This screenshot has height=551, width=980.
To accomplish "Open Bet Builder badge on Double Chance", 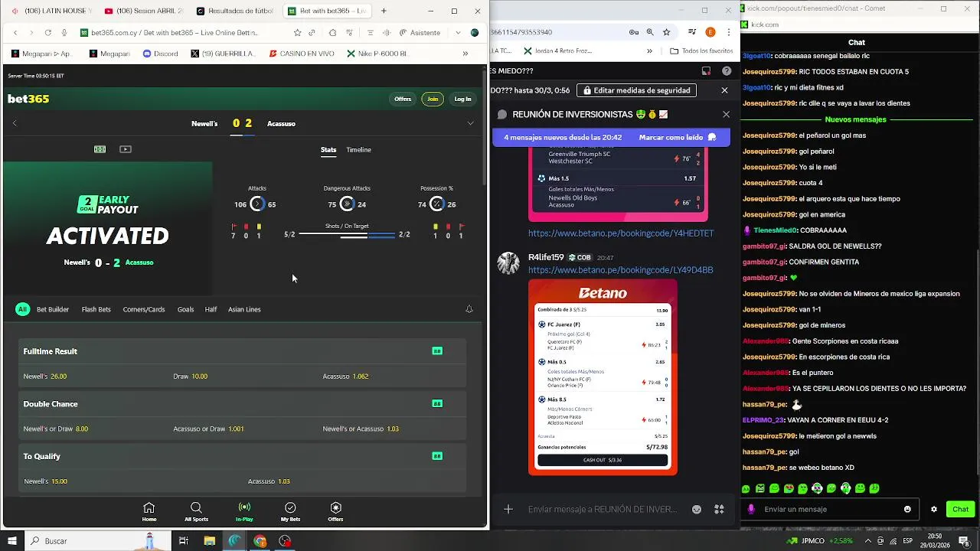I will point(437,403).
